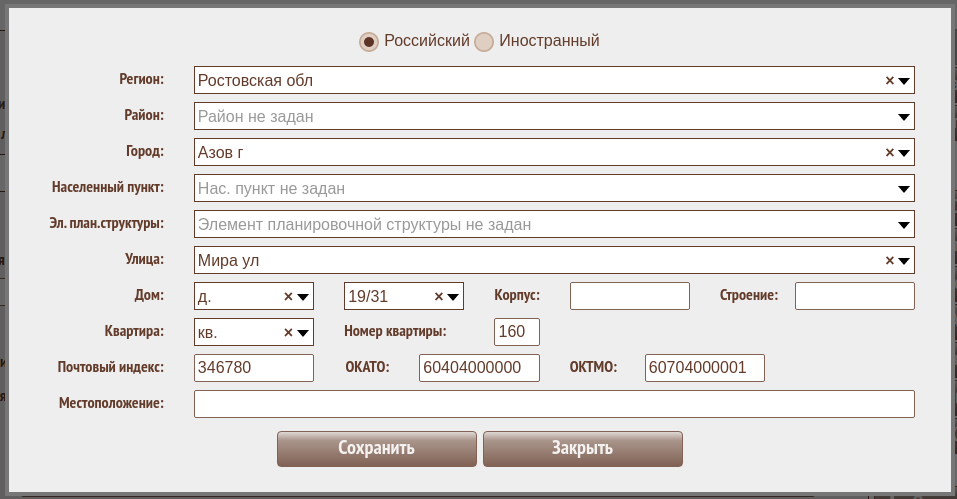Viewport: 957px width, 499px height.
Task: Select the Российский radio button
Action: (369, 42)
